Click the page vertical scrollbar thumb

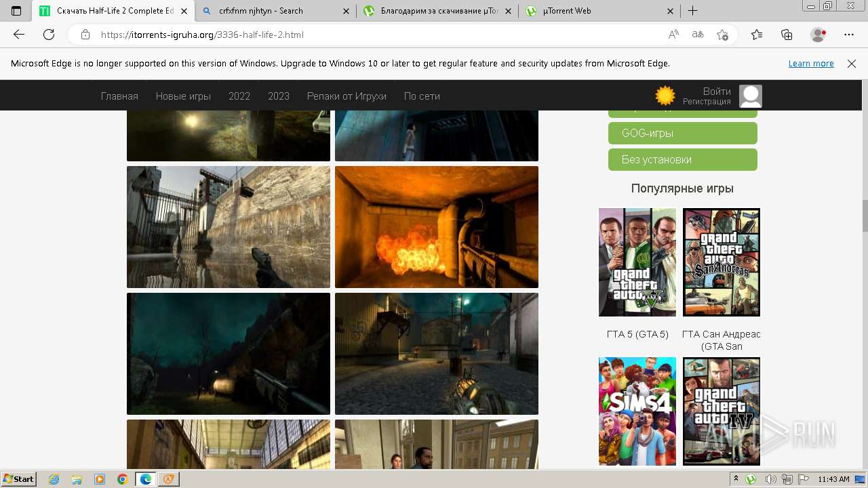point(865,216)
